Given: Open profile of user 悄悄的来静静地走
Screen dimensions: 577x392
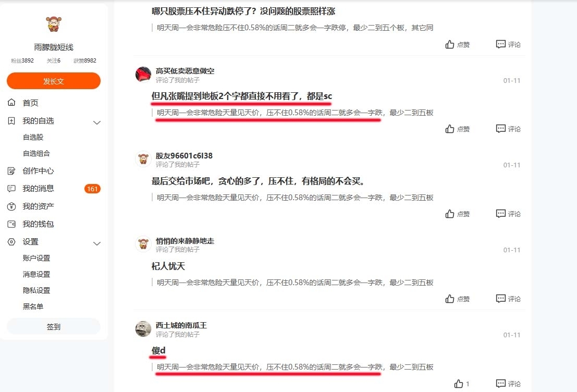Looking at the screenshot, I should (x=185, y=241).
